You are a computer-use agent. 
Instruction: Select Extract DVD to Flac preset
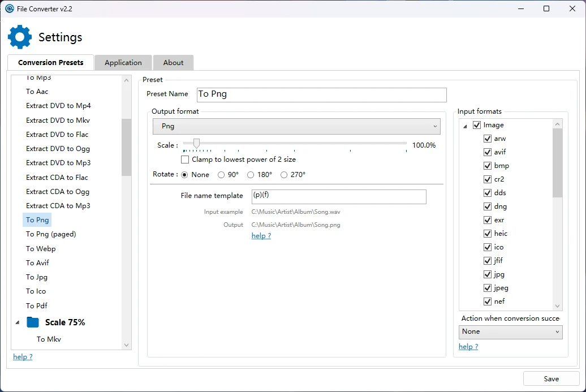click(x=57, y=135)
